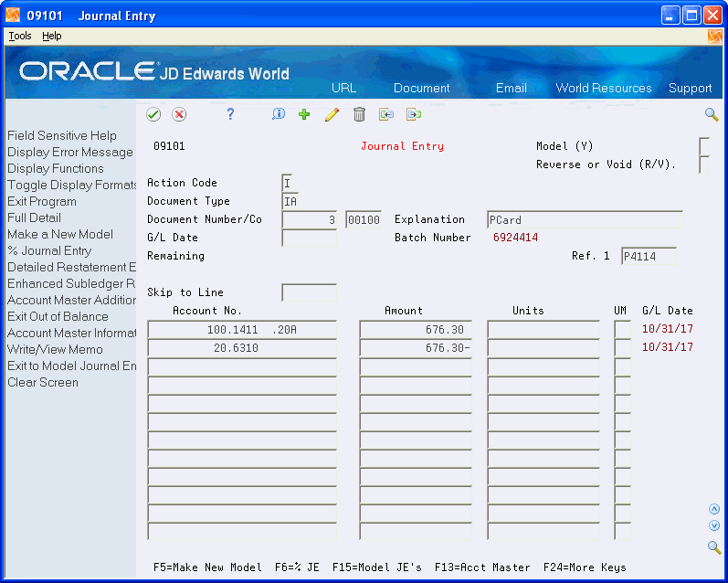The width and height of the screenshot is (728, 583).
Task: Open Enhanced Subledger option in sidebar
Action: click(71, 283)
